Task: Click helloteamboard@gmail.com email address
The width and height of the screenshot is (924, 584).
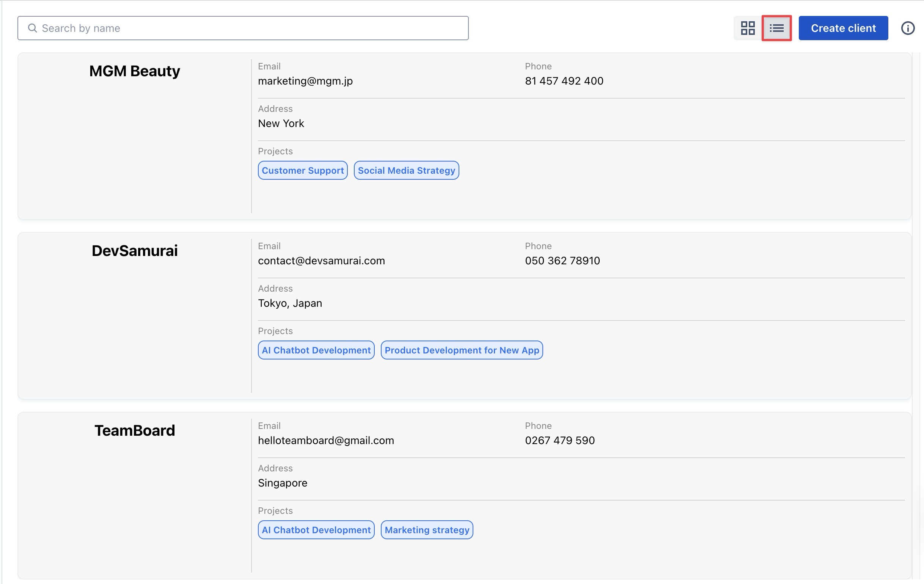Action: pyautogui.click(x=326, y=440)
